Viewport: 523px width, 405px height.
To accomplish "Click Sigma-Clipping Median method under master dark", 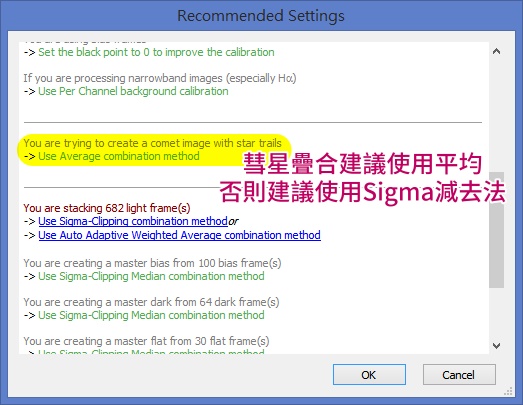I will click(x=151, y=315).
